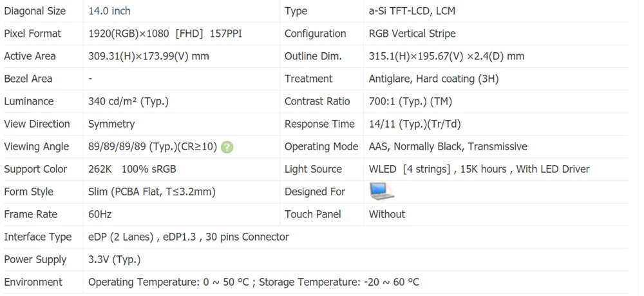Click the 262K 100% sRGB support color value
Screen dimensions: 644x296
pos(132,169)
